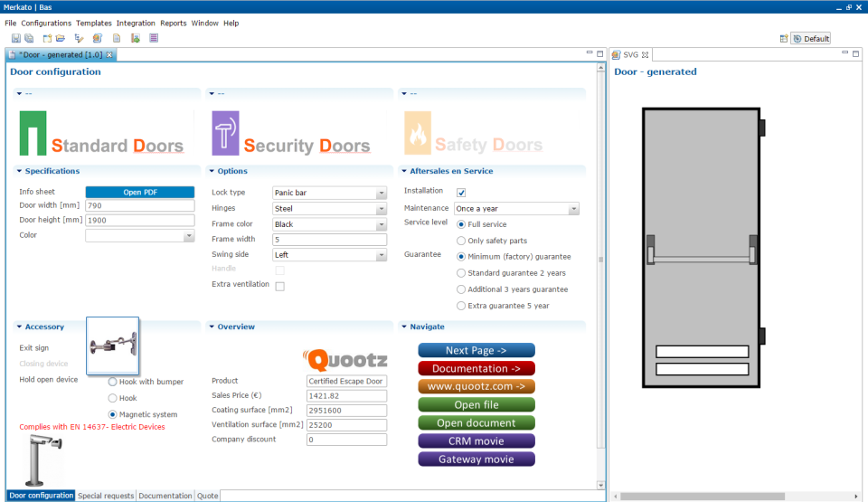
Task: Open the File menu
Action: [x=11, y=24]
